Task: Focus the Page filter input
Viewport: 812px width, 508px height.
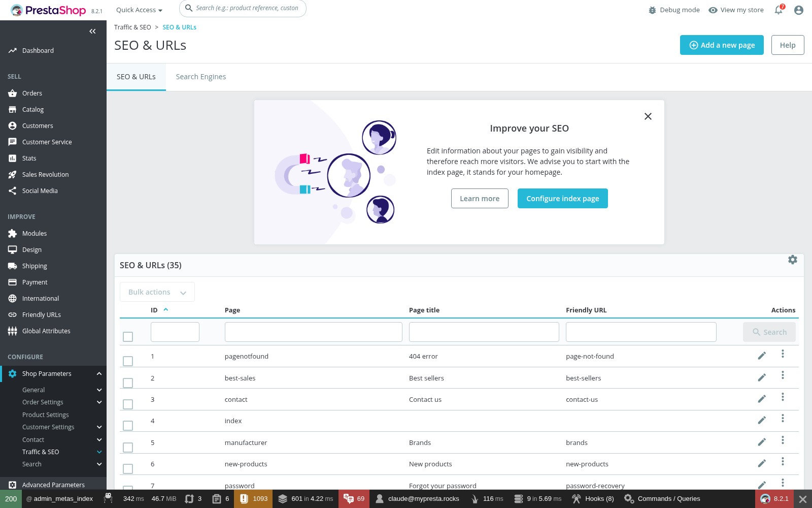Action: point(314,332)
